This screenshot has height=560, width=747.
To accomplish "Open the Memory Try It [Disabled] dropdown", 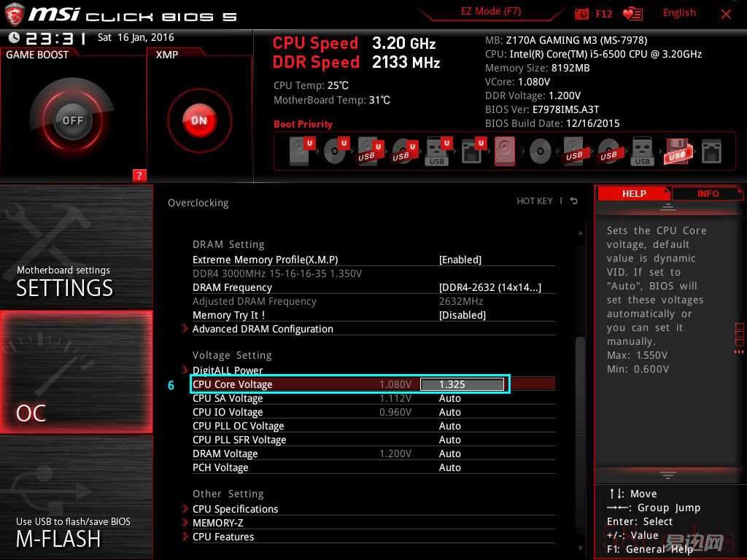I will pos(462,315).
